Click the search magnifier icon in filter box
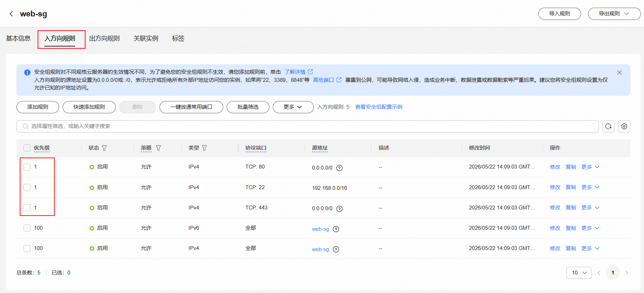 (25, 126)
